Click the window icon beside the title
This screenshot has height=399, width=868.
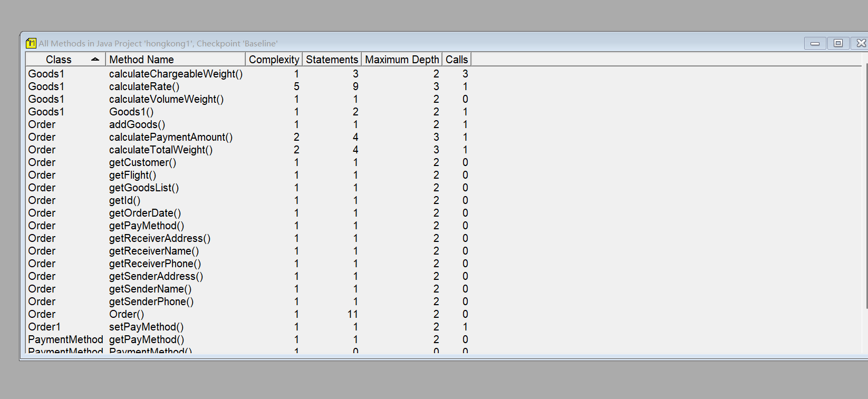(x=31, y=43)
